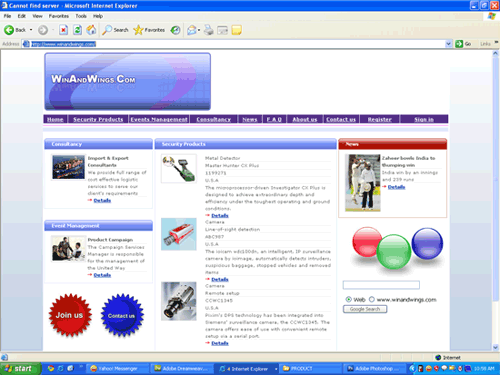
Task: Open the Edit menu
Action: click(22, 16)
